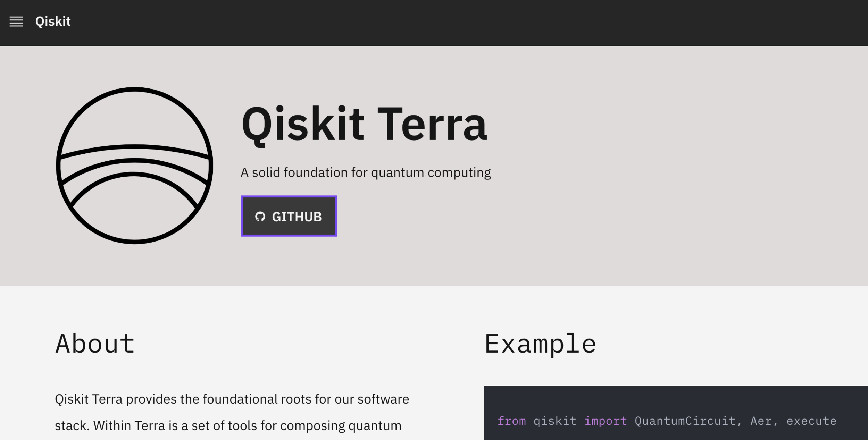Click the 'stack. Within Terra' text line
868x440 pixels.
(x=228, y=425)
